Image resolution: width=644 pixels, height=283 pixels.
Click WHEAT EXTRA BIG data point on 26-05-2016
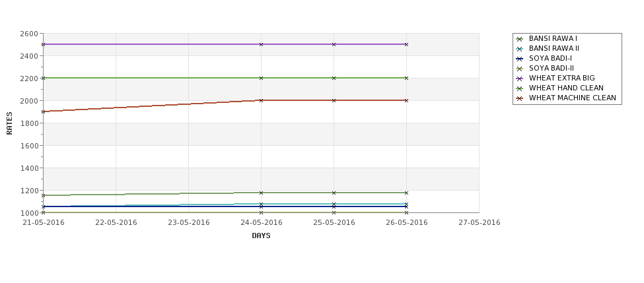tap(407, 44)
